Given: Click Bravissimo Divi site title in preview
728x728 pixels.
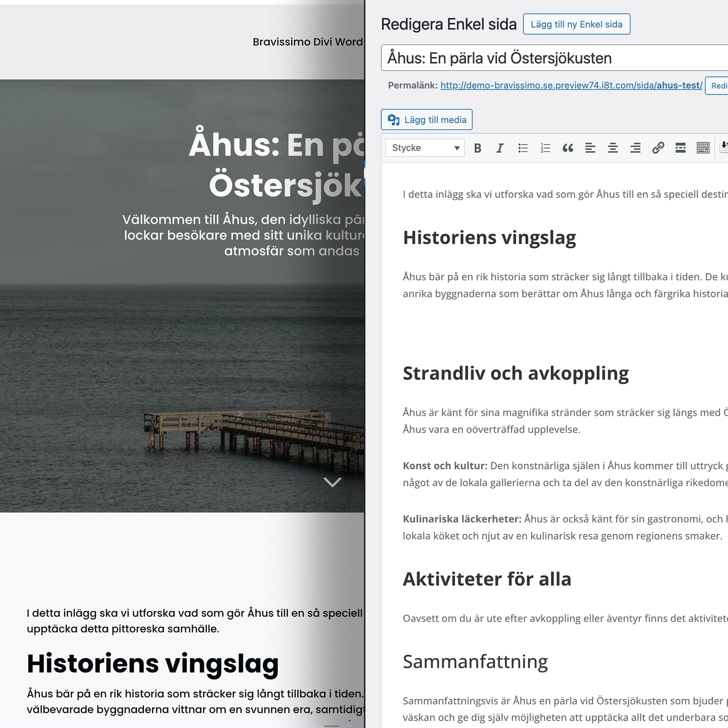Looking at the screenshot, I should coord(308,42).
